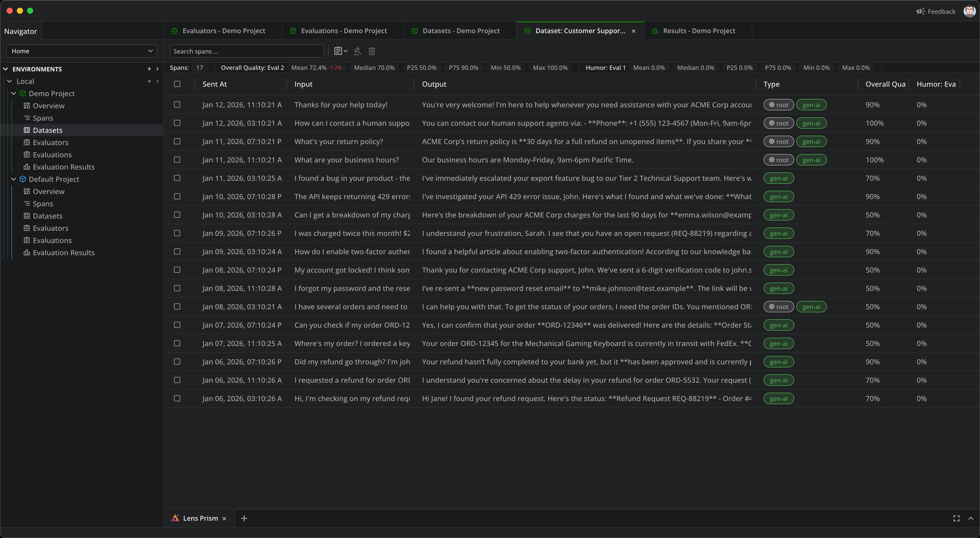Switch to Evaluators - Demo Project tab
The width and height of the screenshot is (980, 538).
click(223, 31)
